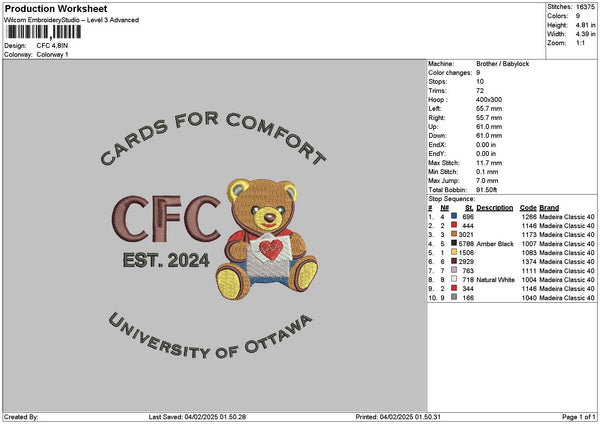Click the barcode under the Wilcom header
Screen dimensions: 600x424
[x=44, y=32]
